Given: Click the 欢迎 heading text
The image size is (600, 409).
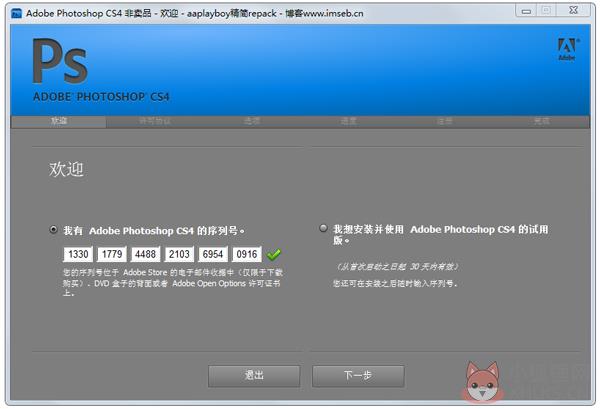Looking at the screenshot, I should (66, 169).
